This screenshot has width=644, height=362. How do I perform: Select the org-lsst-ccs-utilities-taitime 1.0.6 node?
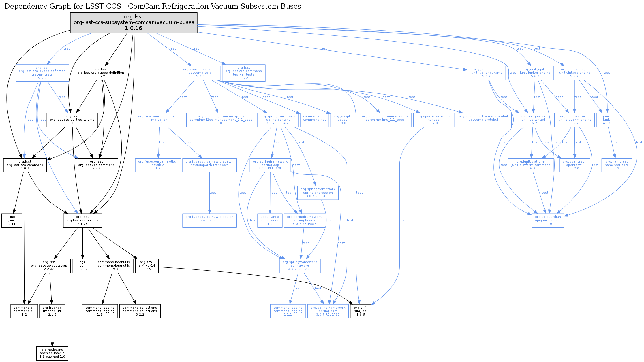72,120
